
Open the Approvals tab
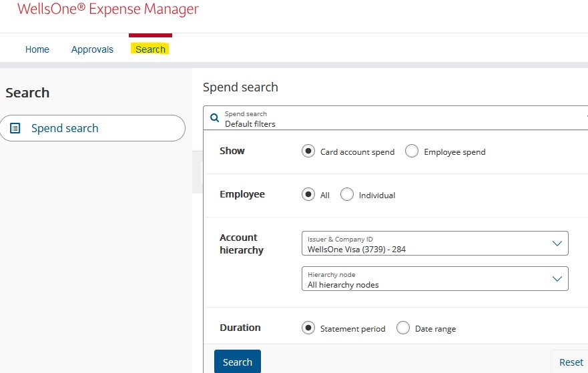coord(92,49)
